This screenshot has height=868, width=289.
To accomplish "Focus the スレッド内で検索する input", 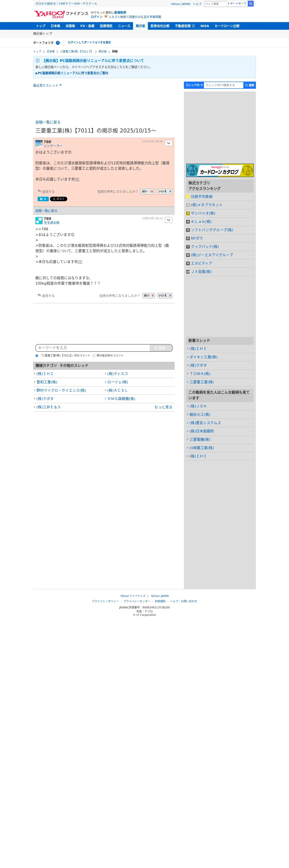I will pos(224,85).
